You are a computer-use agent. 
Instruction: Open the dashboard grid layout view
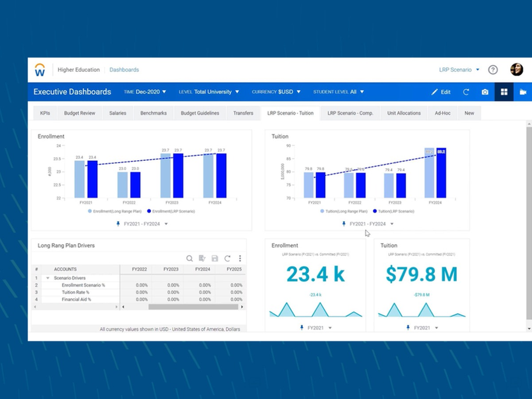pyautogui.click(x=504, y=91)
